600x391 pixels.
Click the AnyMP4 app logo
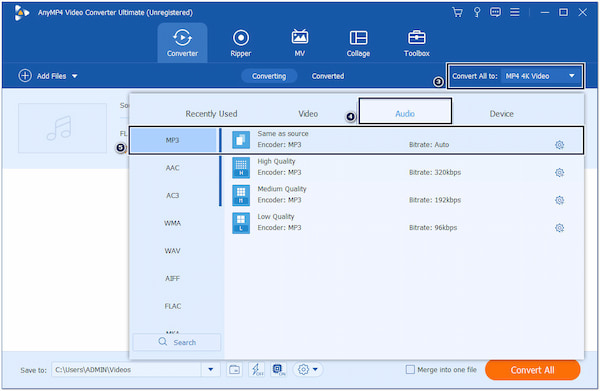pos(21,13)
